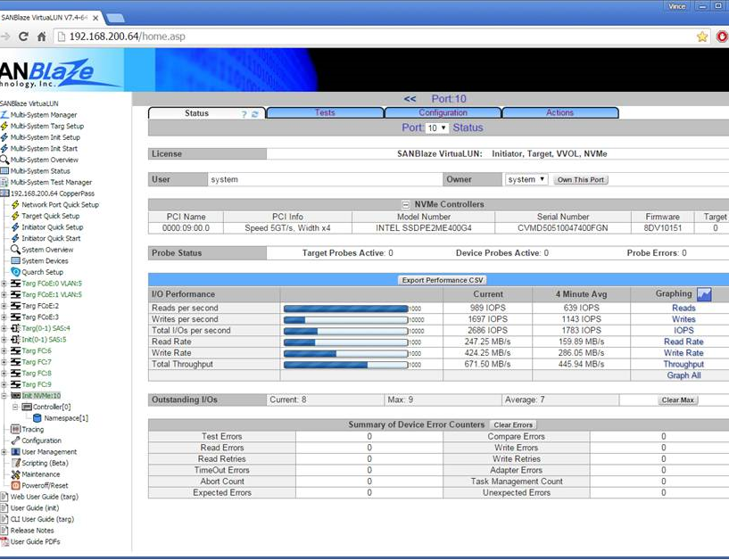Switch to the Actions tab
The image size is (729, 560).
point(559,112)
